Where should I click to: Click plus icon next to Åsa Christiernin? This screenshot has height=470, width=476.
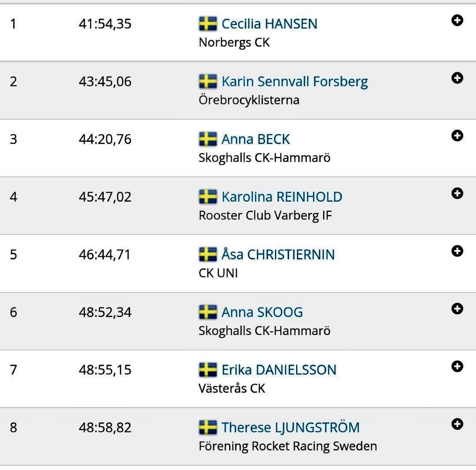pos(457,251)
